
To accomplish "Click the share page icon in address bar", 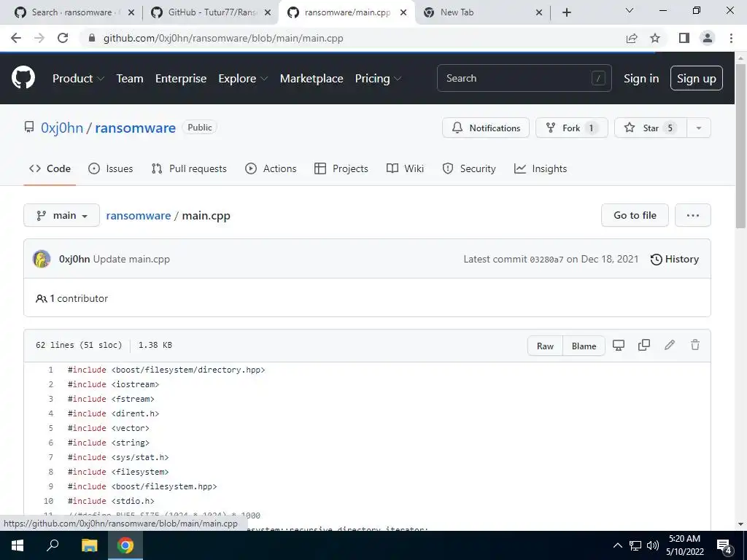I will [x=632, y=38].
